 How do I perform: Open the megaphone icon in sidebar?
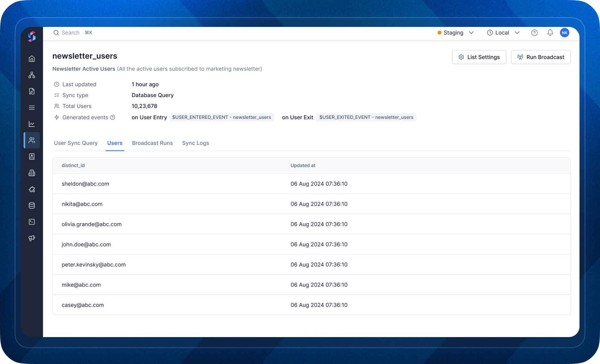(x=32, y=238)
